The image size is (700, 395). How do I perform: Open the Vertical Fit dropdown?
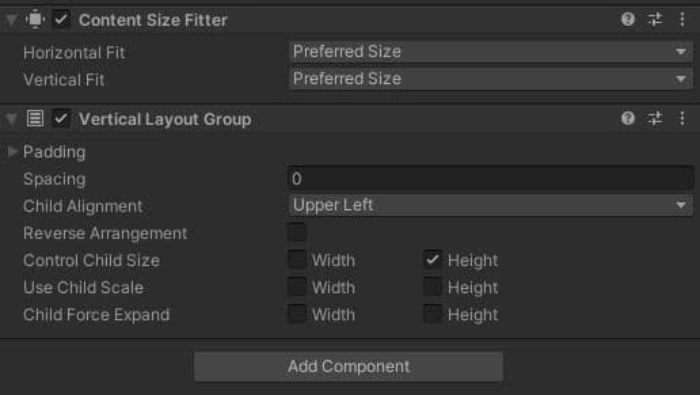(x=491, y=79)
